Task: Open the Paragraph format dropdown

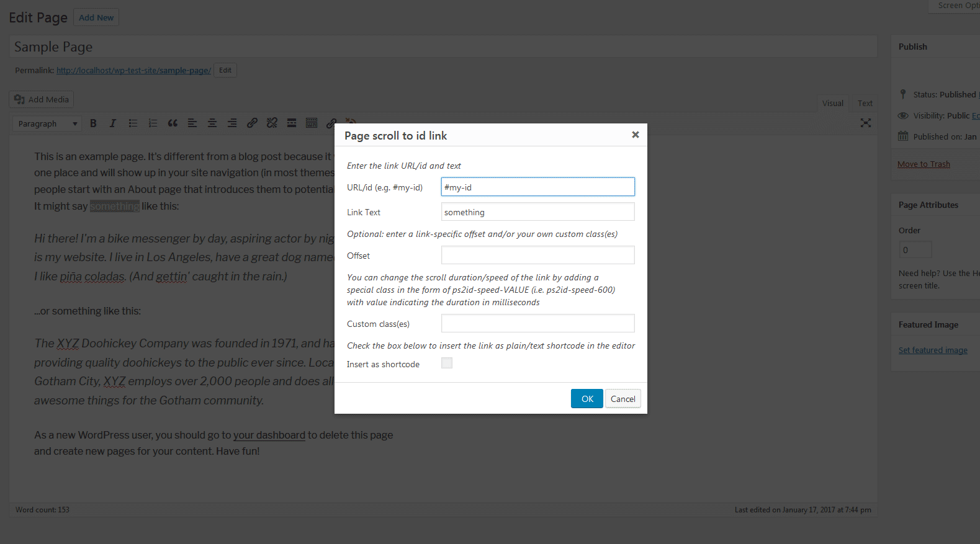Action: [47, 124]
